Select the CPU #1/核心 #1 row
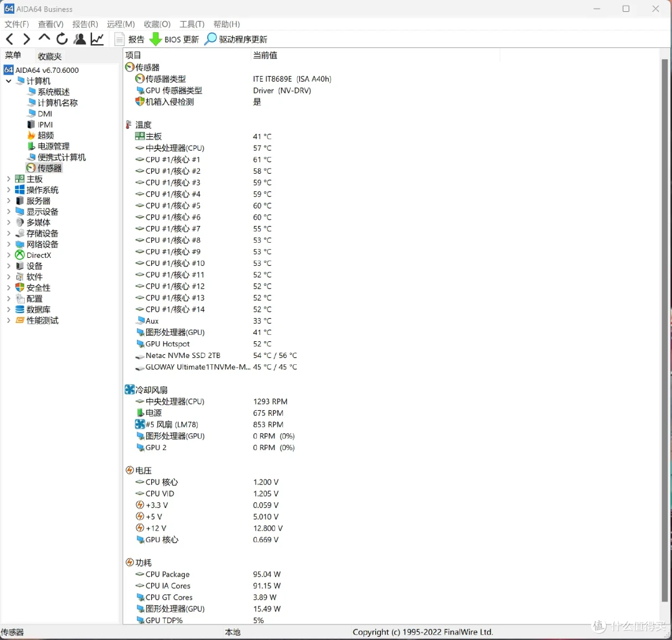Viewport: 672px width, 640px height. click(203, 159)
